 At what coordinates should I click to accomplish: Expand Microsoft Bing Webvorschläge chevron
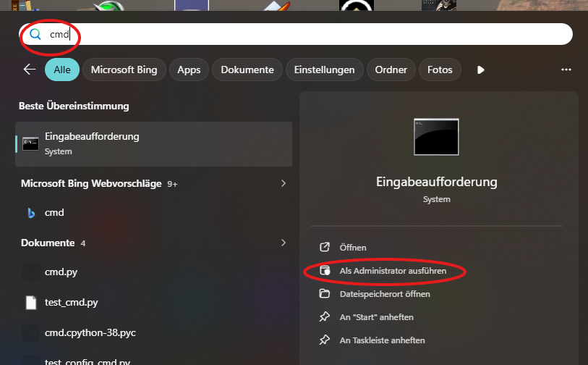[x=284, y=183]
